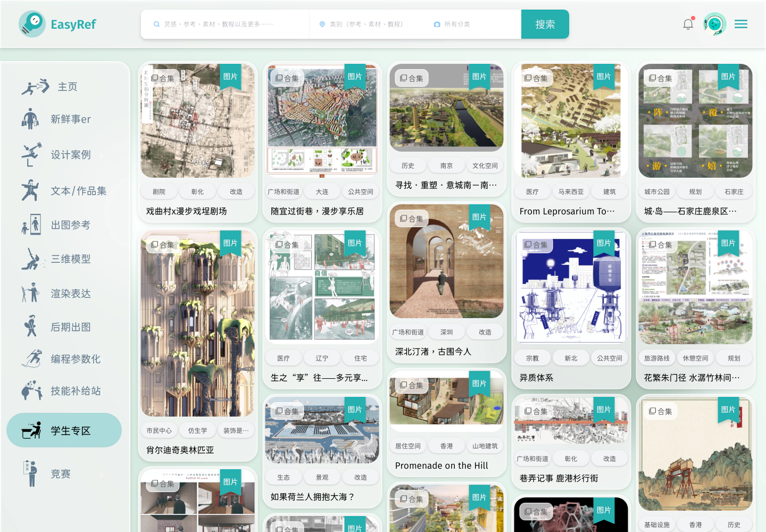Image resolution: width=766 pixels, height=532 pixels.
Task: Open the 戏曲村x漫步戏埋剧场 card thumbnail
Action: tap(197, 121)
